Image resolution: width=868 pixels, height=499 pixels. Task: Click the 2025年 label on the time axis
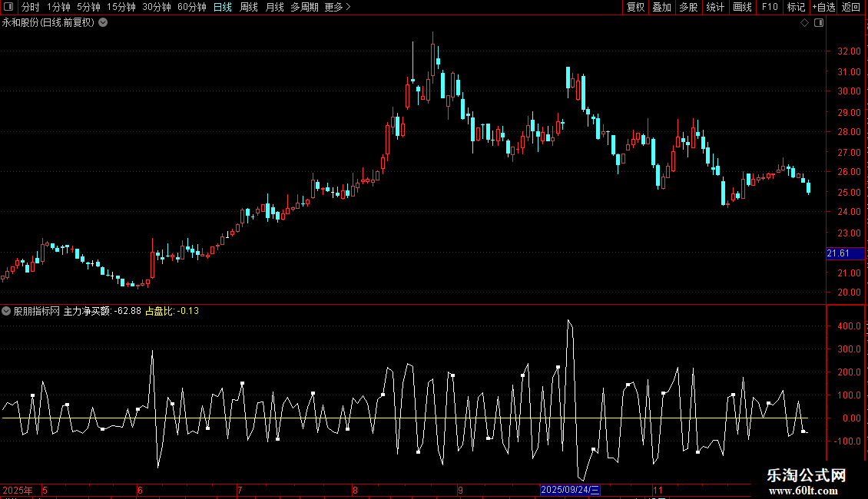click(17, 490)
